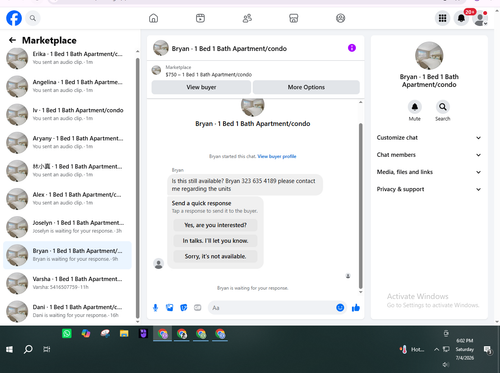Open the Varsha conversation
The image size is (500, 373).
tap(67, 283)
